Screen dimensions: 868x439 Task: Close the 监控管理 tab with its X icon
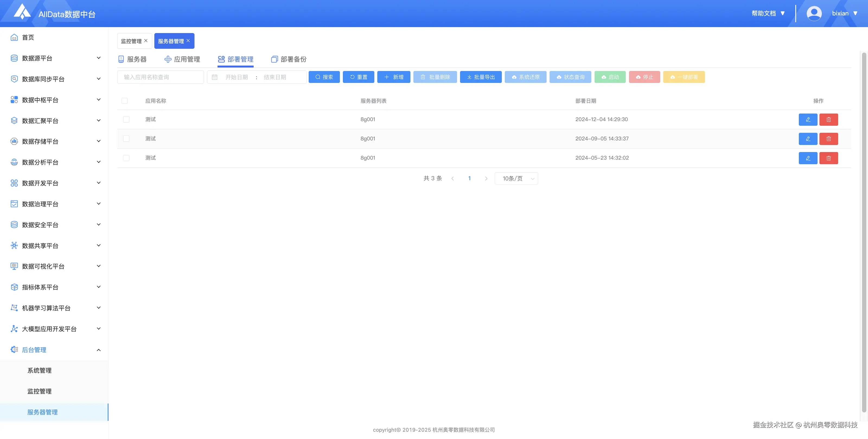pyautogui.click(x=146, y=41)
